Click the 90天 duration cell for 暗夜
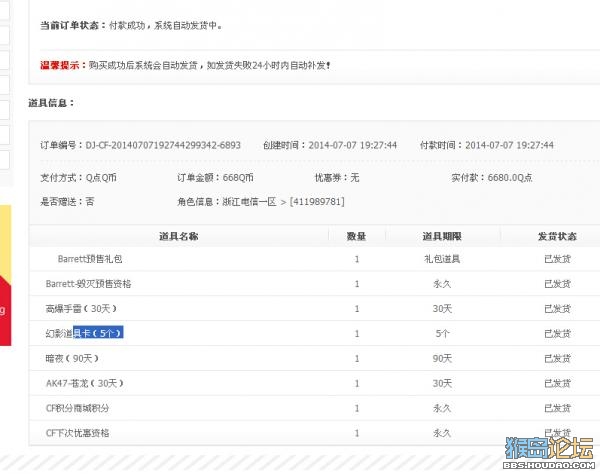 442,358
